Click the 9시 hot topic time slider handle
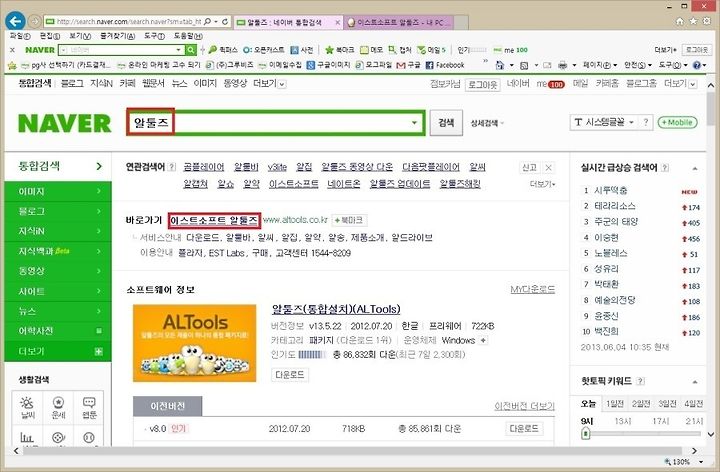 click(x=585, y=433)
